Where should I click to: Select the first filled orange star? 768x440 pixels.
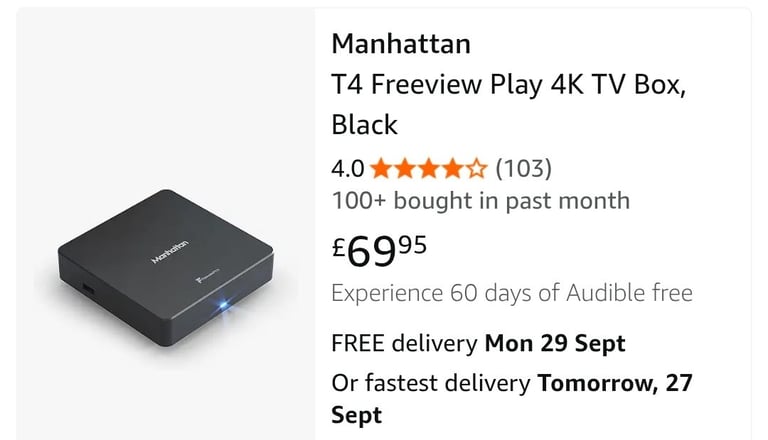coord(381,169)
